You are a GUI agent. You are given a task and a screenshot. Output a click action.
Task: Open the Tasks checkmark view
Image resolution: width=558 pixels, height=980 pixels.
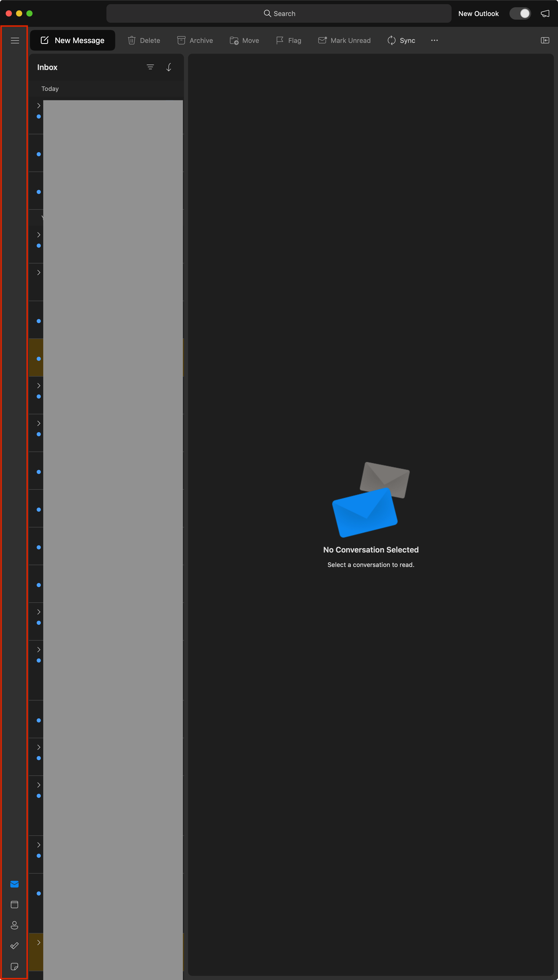click(14, 946)
